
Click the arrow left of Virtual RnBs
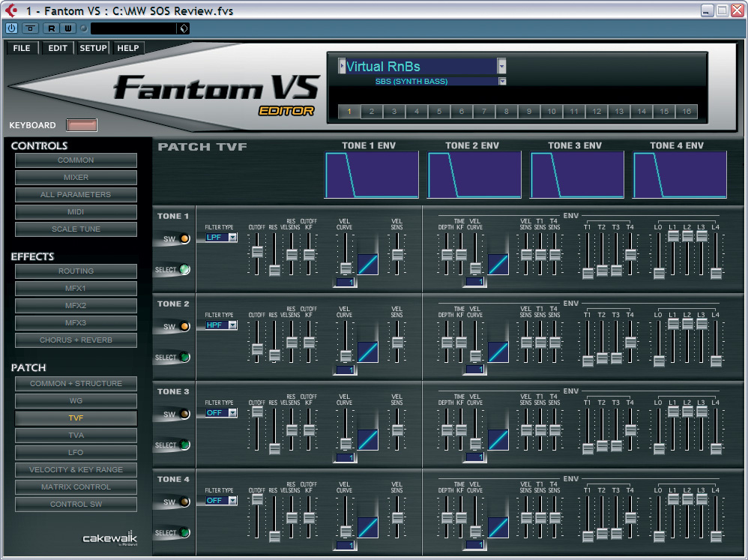(x=342, y=66)
